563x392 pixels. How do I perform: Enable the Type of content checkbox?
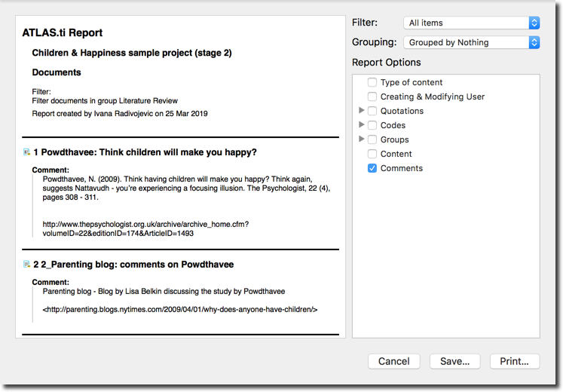pos(372,83)
